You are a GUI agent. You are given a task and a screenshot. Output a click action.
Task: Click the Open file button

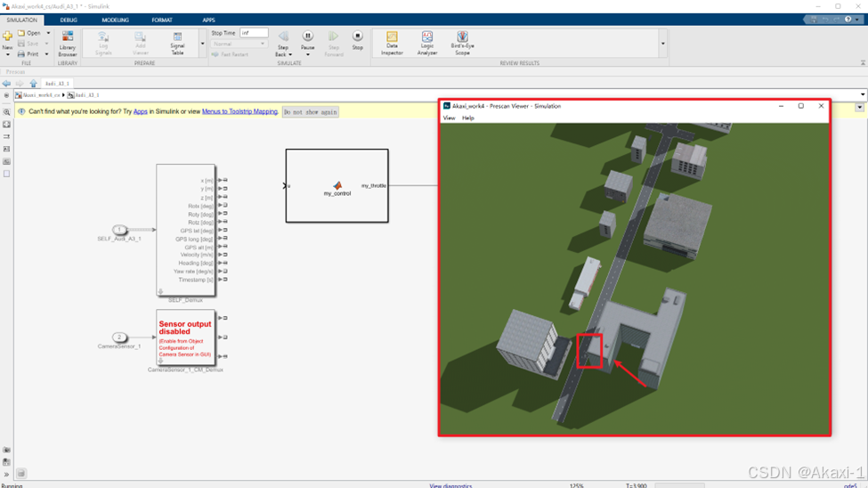click(x=30, y=33)
